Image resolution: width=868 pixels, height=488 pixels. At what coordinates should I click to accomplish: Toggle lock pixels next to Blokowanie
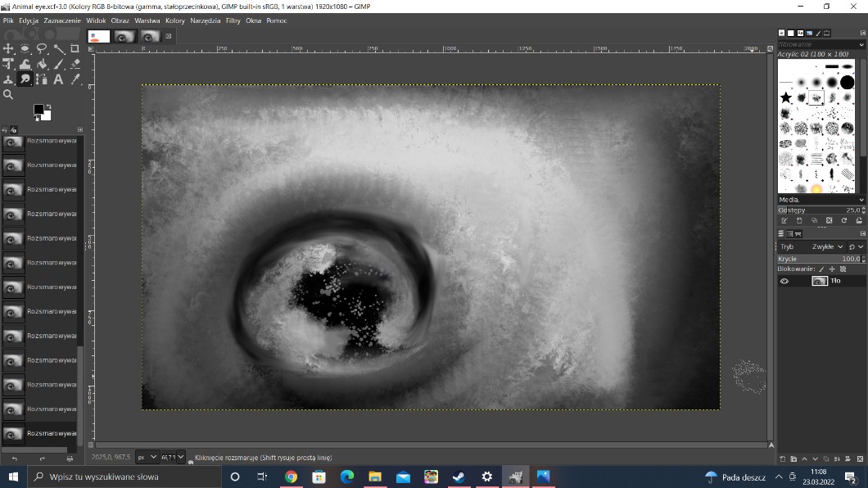[x=821, y=269]
